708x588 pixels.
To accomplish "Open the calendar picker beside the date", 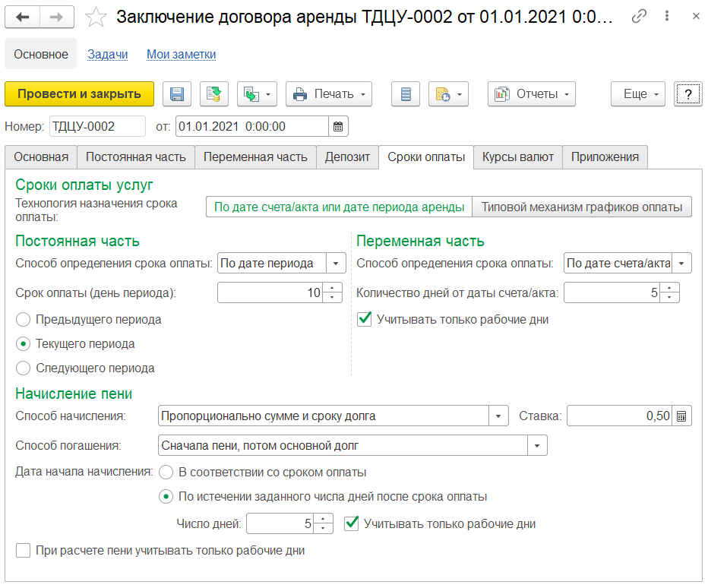I will (338, 126).
